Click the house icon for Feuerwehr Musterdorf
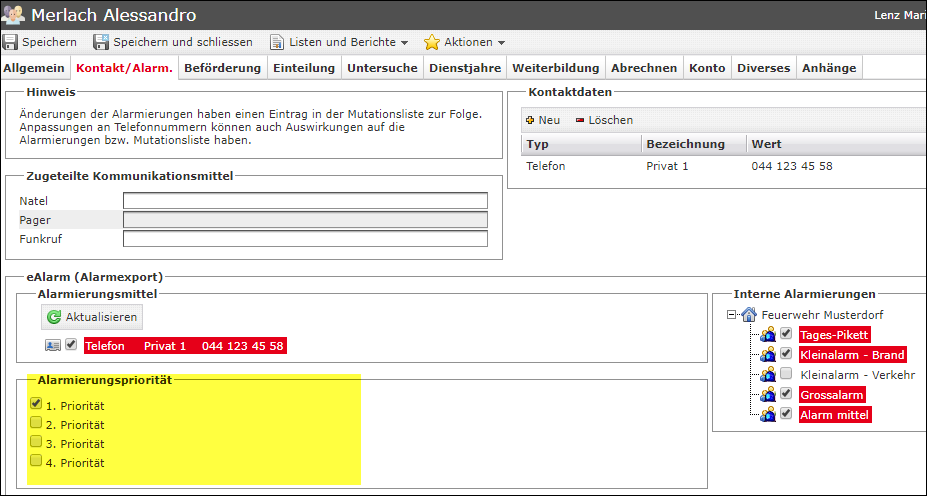 click(749, 315)
